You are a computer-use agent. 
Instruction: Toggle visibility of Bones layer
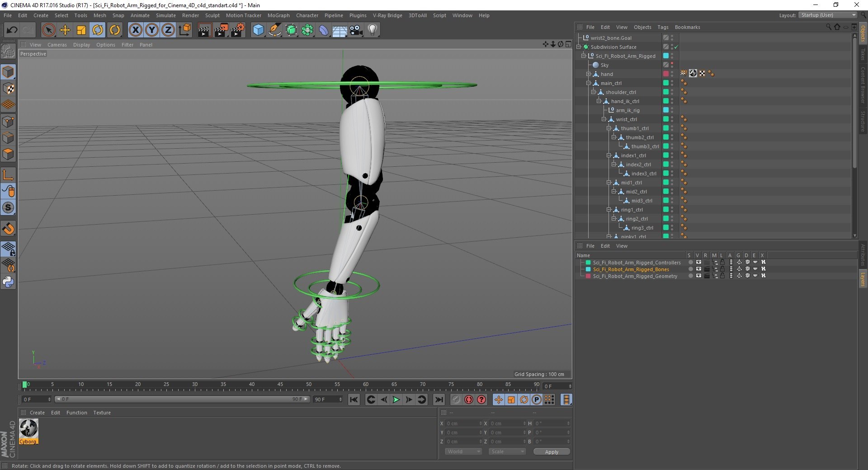698,269
